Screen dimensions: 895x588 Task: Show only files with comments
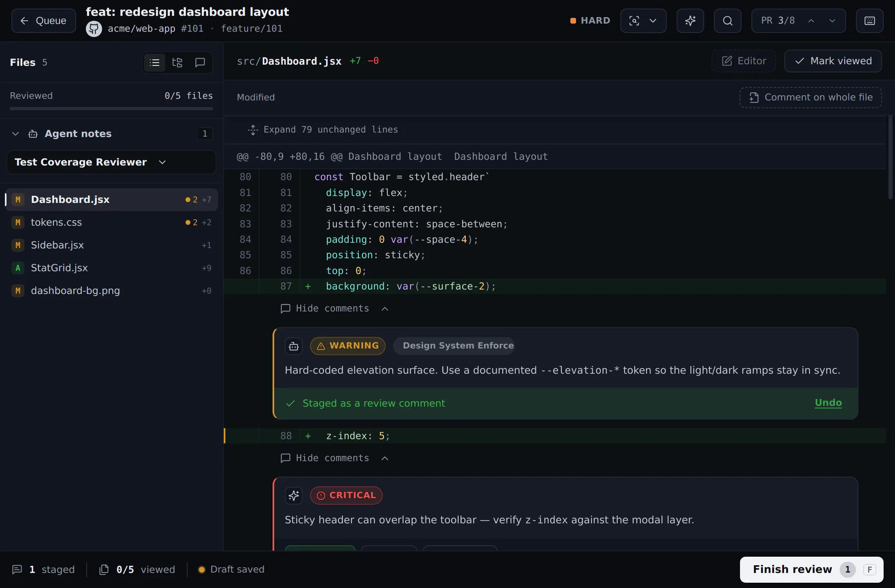[200, 63]
